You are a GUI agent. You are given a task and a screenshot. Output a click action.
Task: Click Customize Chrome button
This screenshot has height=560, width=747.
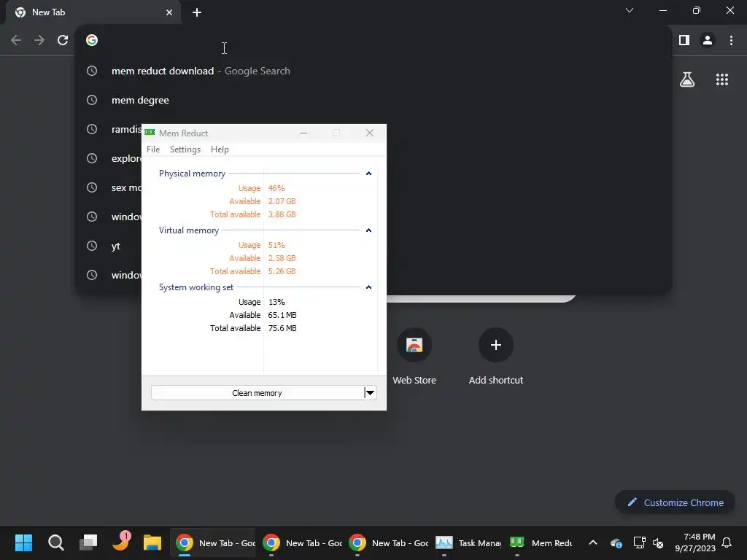675,502
